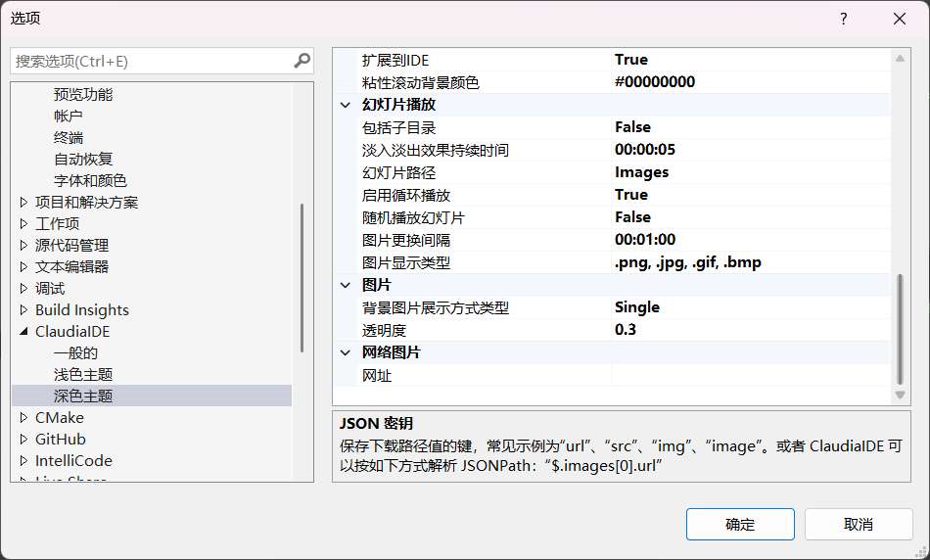Select the 文本编辑器 label
The height and width of the screenshot is (560, 930).
coord(71,267)
